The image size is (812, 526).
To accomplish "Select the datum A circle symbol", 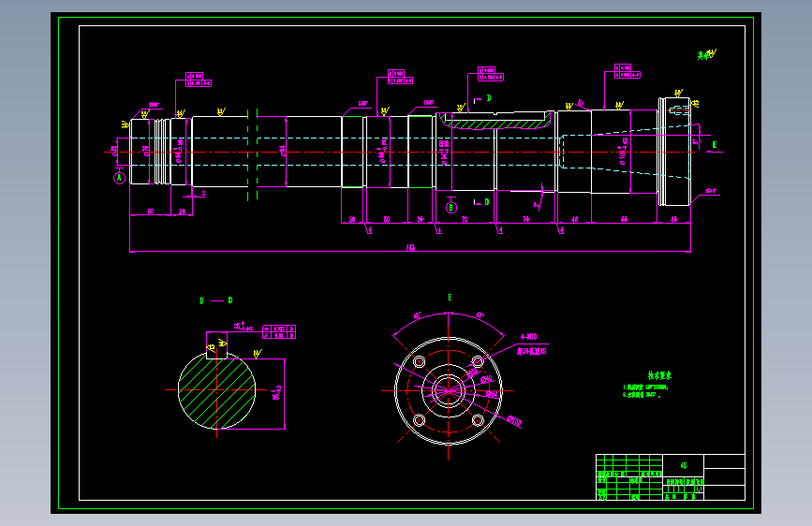I will (x=120, y=178).
